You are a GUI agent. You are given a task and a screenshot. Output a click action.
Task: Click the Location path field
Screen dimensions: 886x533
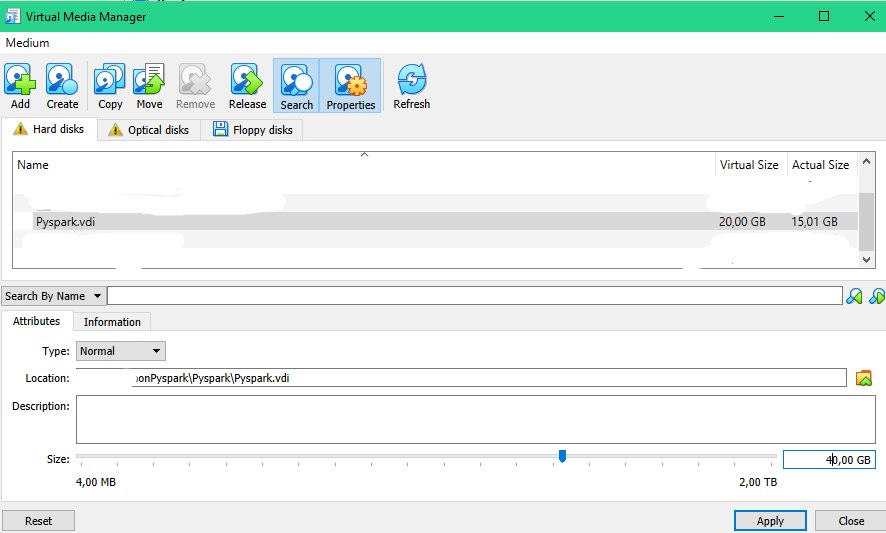click(461, 378)
